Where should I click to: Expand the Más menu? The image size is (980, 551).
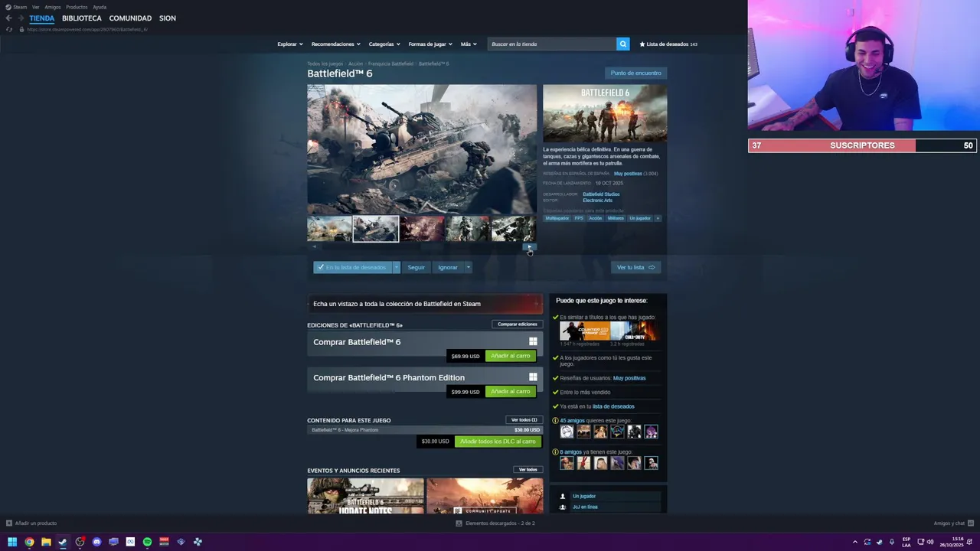[x=469, y=44]
